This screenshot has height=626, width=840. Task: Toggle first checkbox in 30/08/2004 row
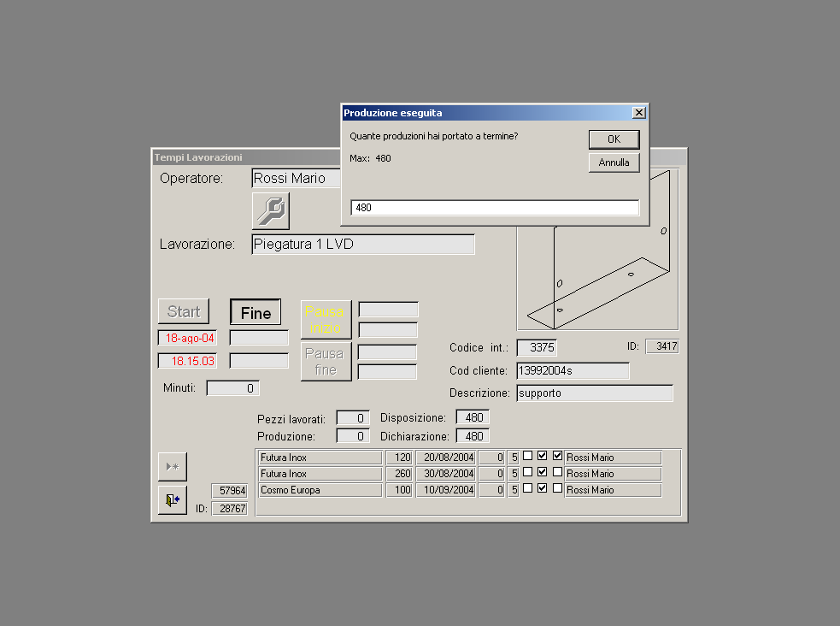tap(528, 472)
